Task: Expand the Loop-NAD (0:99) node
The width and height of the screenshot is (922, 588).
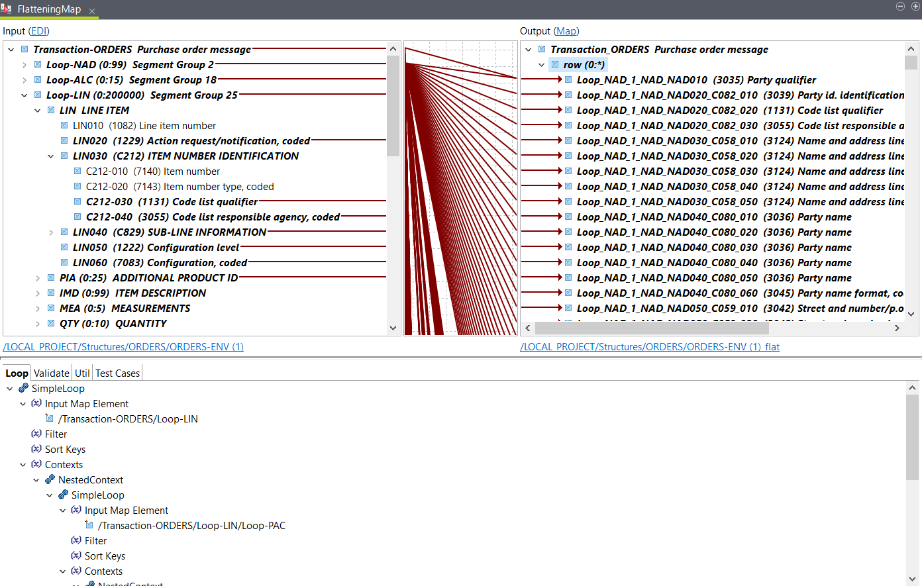Action: click(25, 65)
